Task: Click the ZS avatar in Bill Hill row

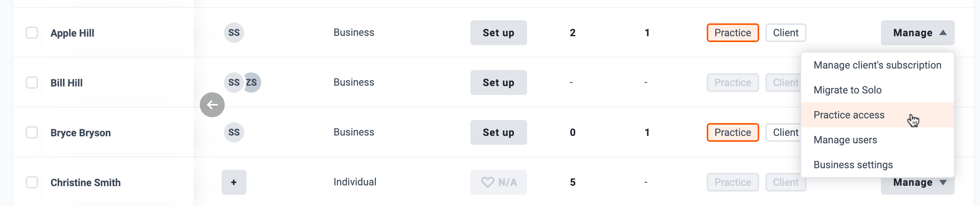Action: 252,83
